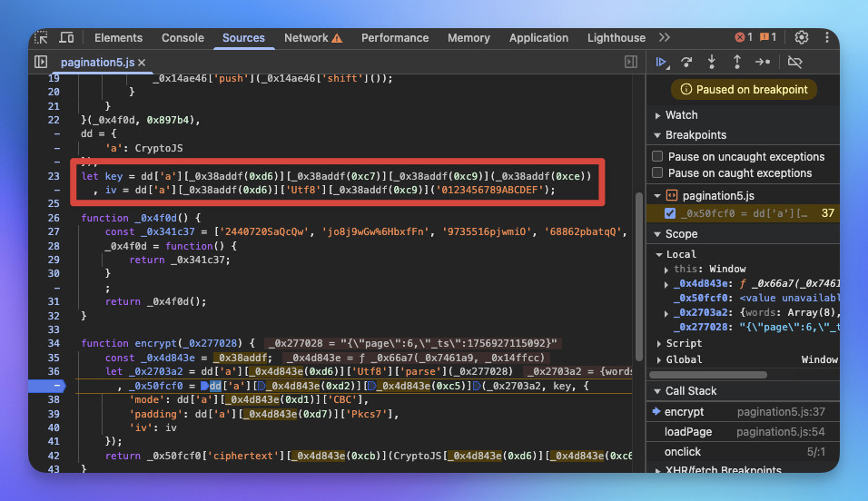The width and height of the screenshot is (868, 501).
Task: Click the 'iv': iv line in code
Action: (153, 427)
